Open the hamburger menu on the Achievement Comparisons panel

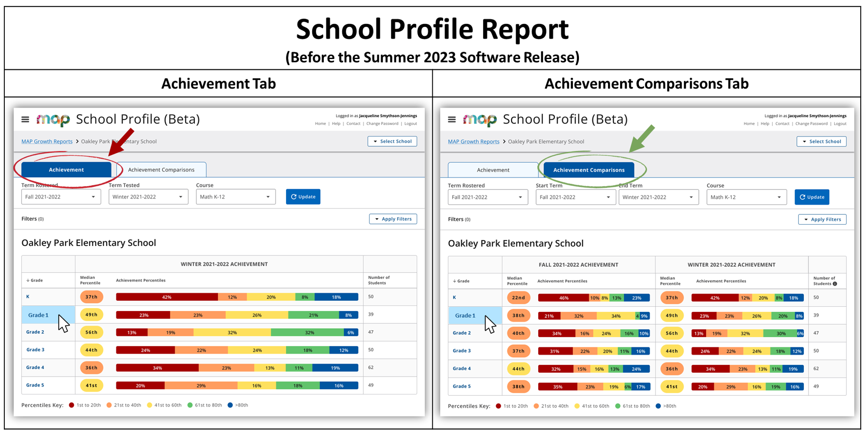click(451, 119)
